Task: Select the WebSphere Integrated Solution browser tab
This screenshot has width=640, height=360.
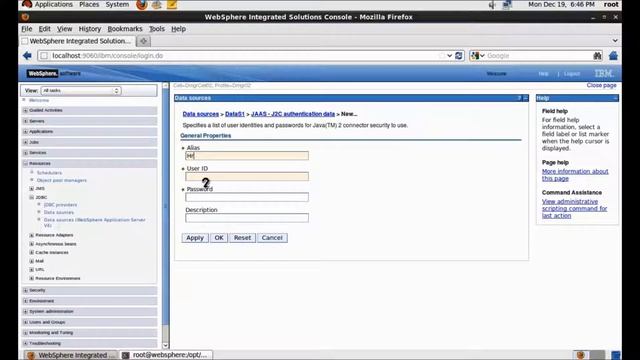Action: (x=78, y=41)
